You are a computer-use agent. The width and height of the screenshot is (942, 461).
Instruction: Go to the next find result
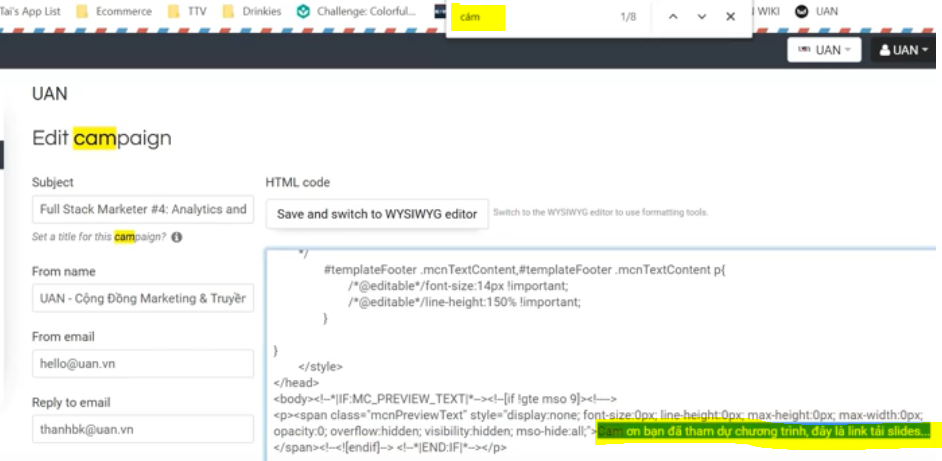click(702, 17)
